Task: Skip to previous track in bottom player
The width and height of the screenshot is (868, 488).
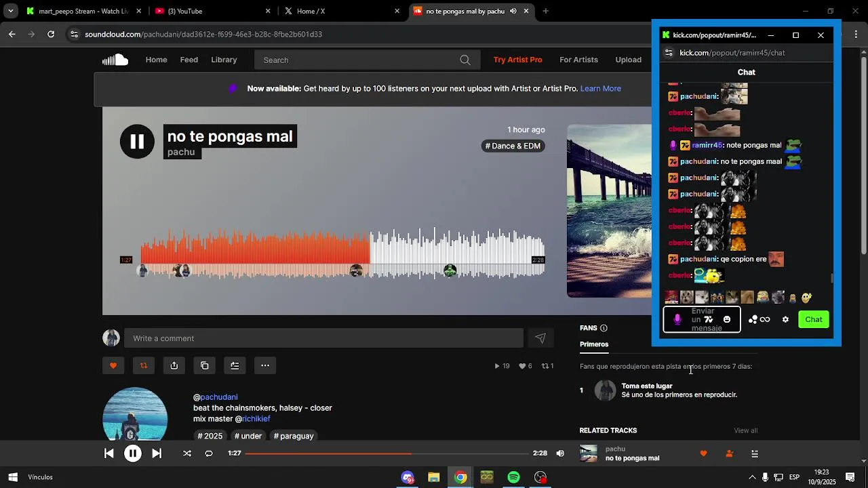Action: 109,453
